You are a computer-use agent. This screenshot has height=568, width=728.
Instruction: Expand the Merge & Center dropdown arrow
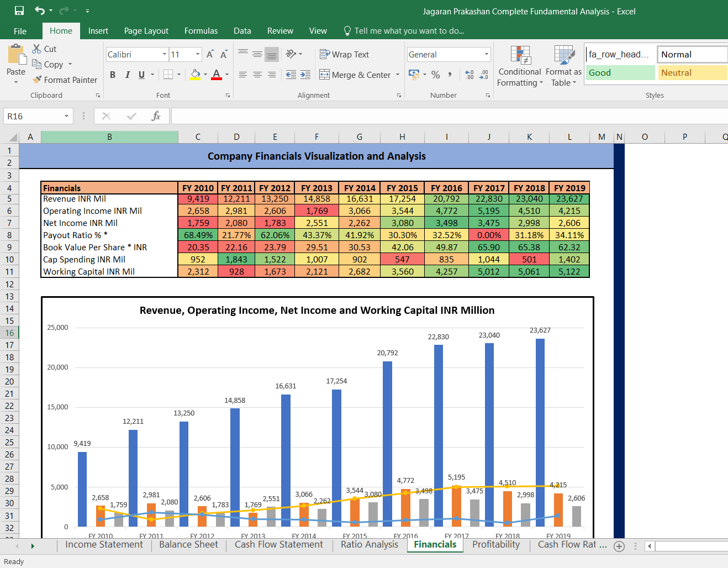[x=398, y=75]
